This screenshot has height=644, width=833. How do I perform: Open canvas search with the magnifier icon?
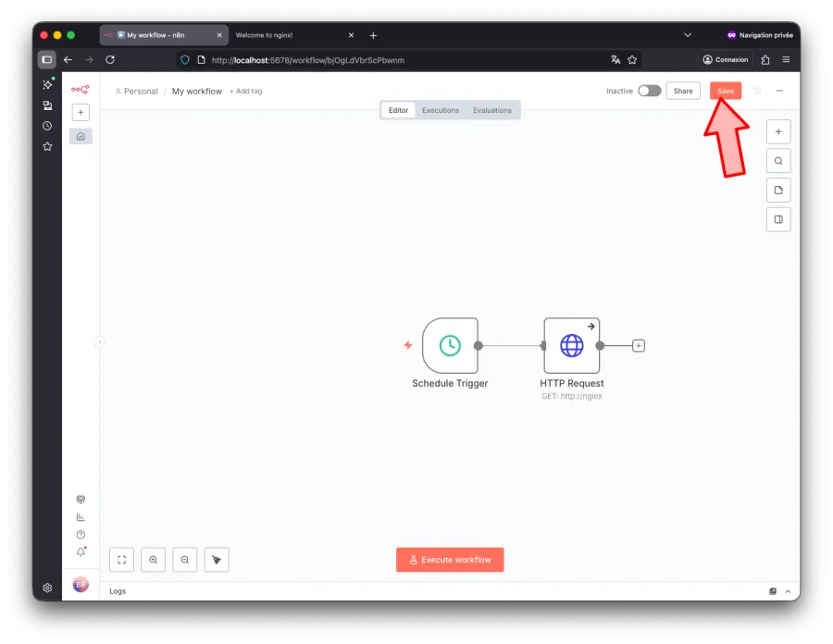(x=778, y=160)
